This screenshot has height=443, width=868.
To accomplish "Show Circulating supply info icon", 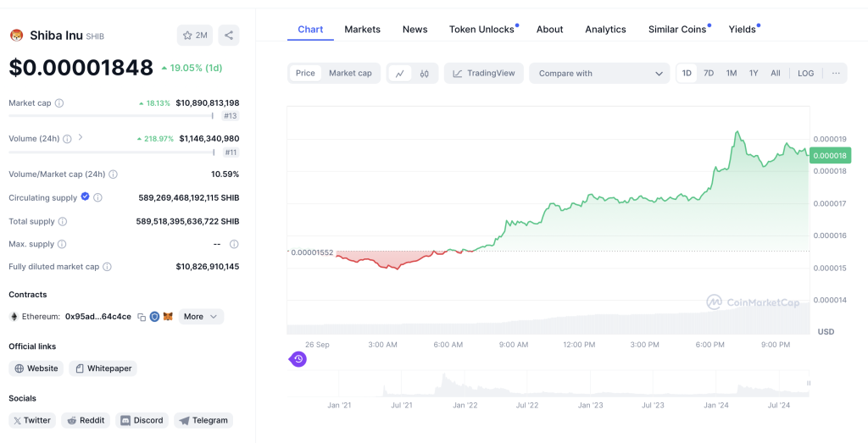I will pos(98,197).
